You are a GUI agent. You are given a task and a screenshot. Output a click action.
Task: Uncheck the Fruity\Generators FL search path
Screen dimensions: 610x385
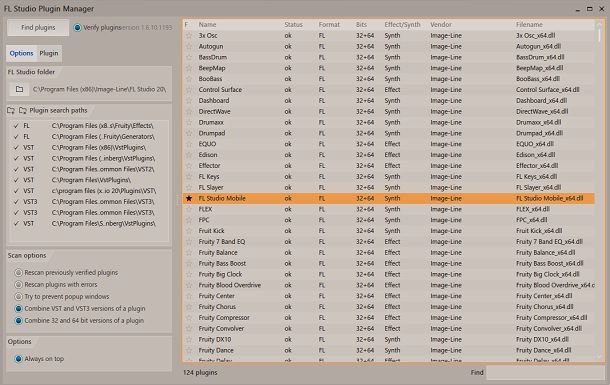(x=16, y=137)
